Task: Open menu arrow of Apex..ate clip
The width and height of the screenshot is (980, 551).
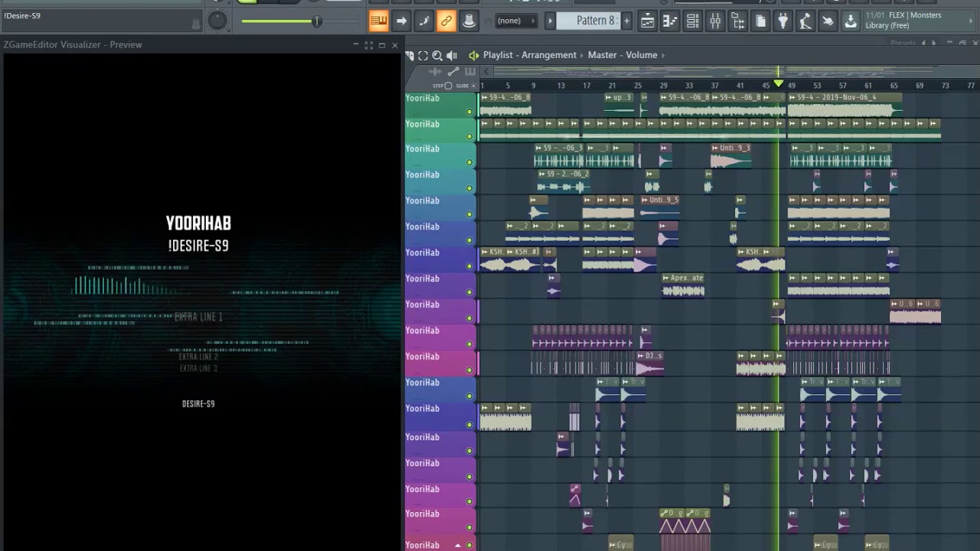Action: 665,278
